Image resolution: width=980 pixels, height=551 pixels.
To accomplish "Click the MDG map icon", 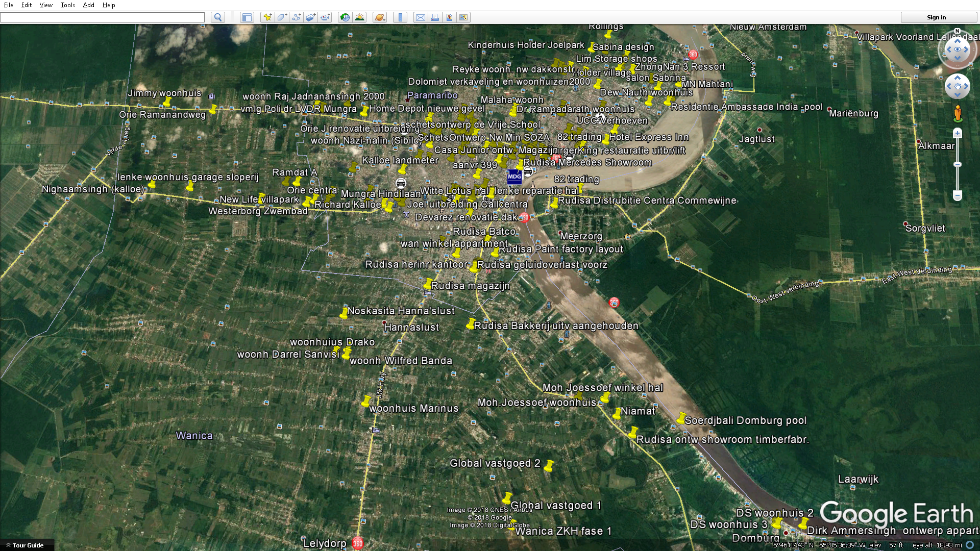I will (x=514, y=177).
